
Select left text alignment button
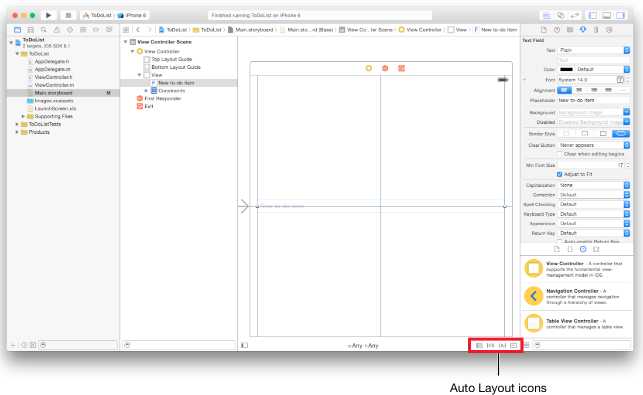coord(564,90)
